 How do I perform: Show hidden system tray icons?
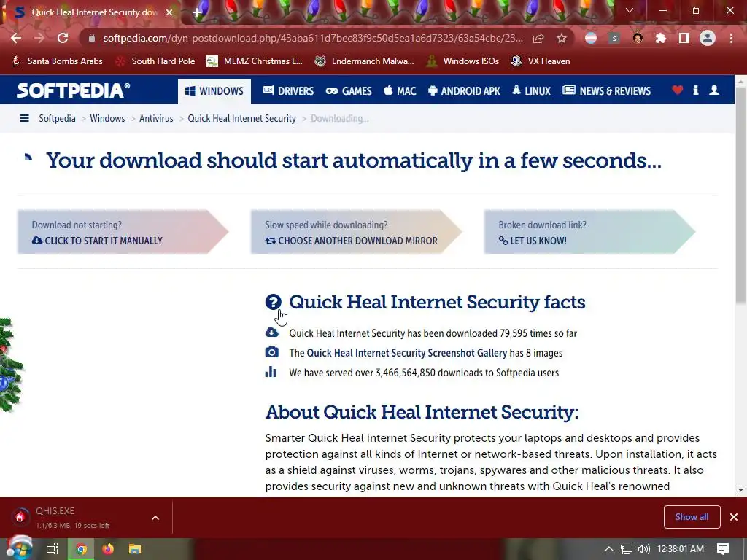609,549
